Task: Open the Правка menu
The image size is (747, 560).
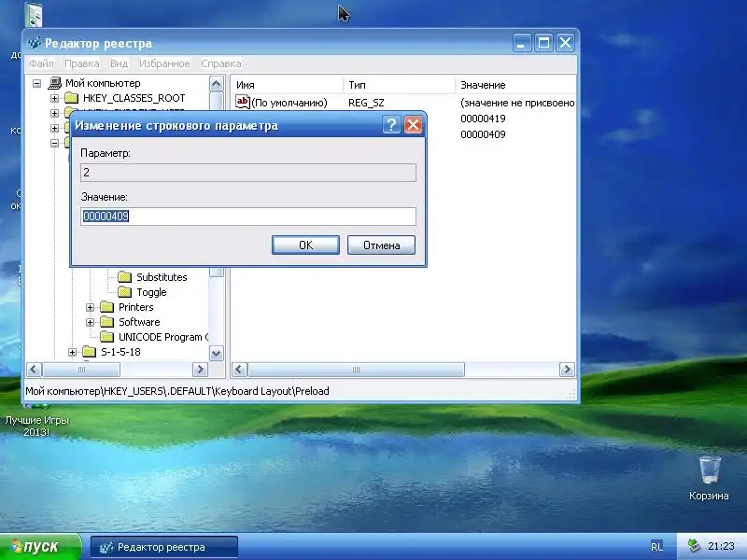Action: point(82,63)
